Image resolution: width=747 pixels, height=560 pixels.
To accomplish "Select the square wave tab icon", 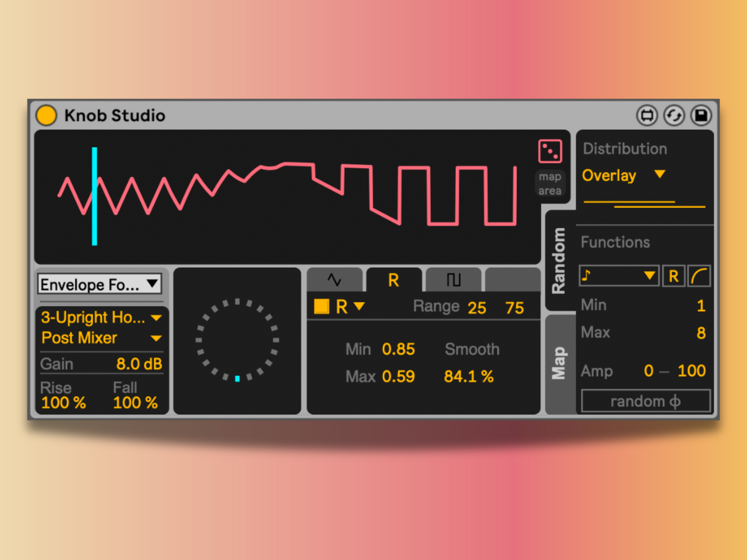I will coord(453,279).
